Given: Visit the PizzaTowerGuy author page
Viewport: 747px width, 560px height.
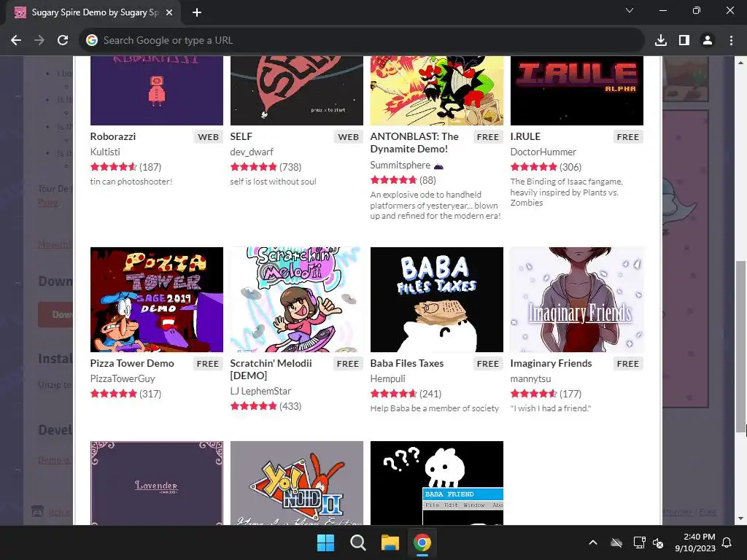Looking at the screenshot, I should point(123,378).
